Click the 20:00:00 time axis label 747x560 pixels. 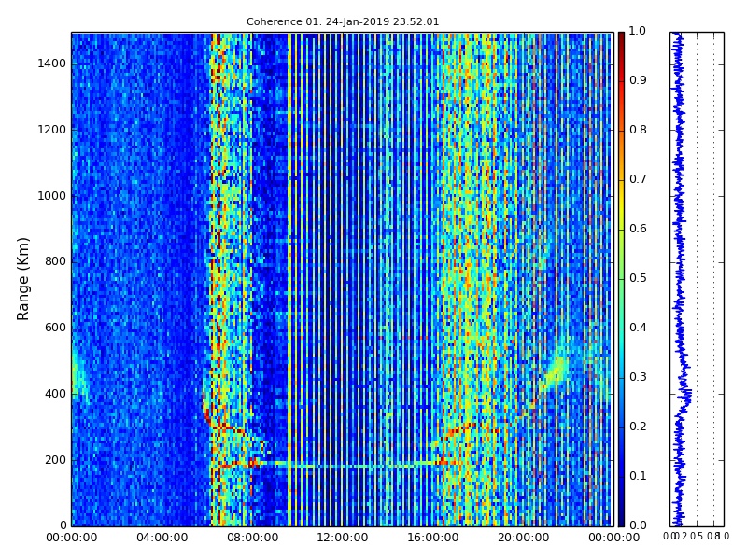click(x=524, y=538)
